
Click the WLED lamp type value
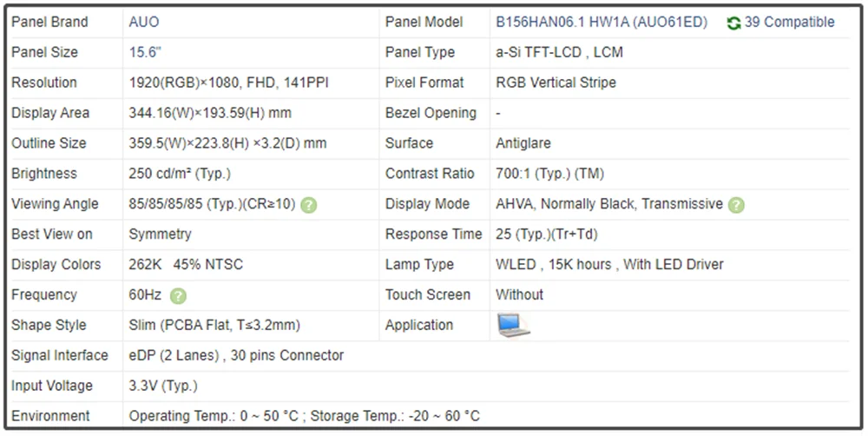coord(609,264)
